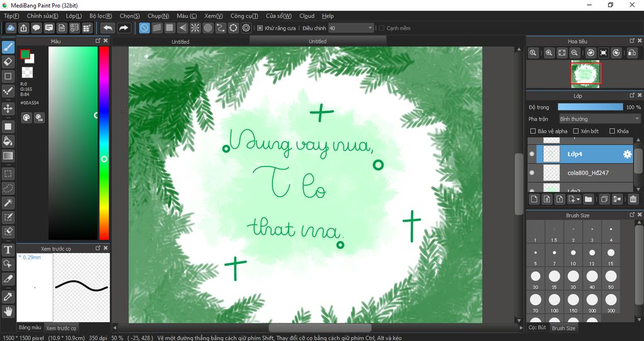Click the cloud save icon
Image resolution: width=644 pixels, height=341 pixels.
[11, 28]
